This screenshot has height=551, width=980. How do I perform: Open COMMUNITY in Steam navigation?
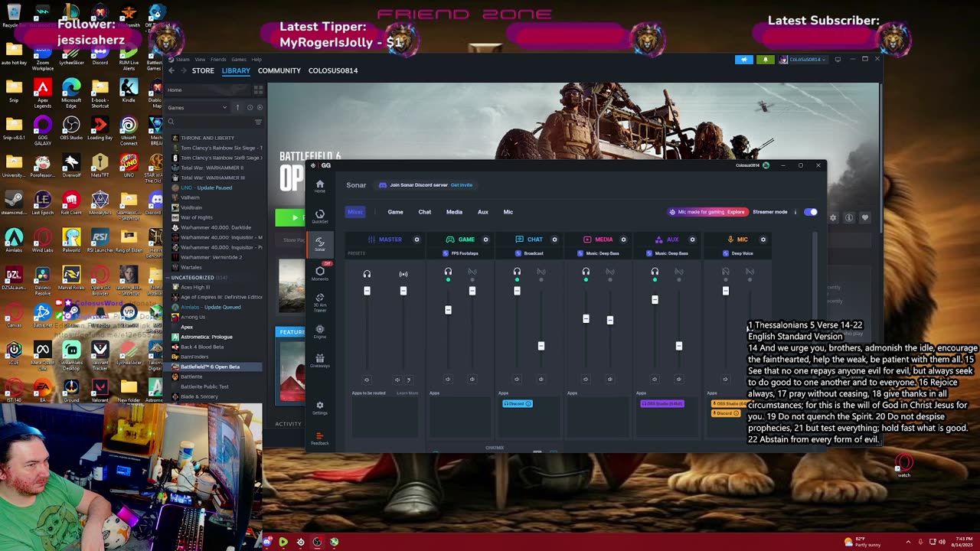(279, 70)
